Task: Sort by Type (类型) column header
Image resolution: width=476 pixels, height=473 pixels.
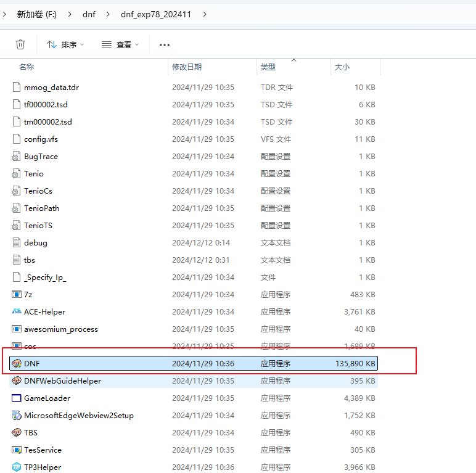Action: 268,67
